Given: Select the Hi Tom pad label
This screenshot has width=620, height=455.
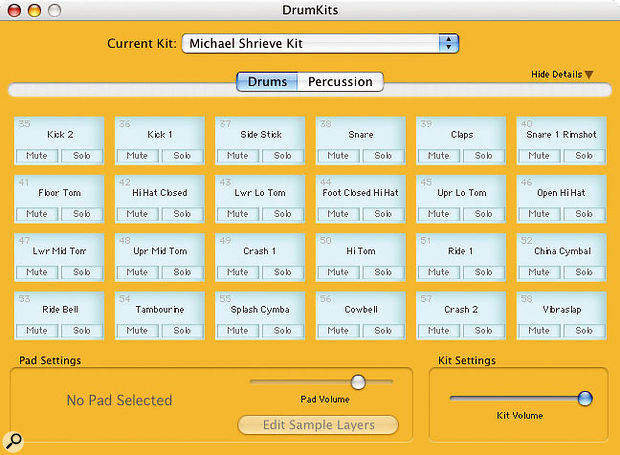Looking at the screenshot, I should coord(361,251).
